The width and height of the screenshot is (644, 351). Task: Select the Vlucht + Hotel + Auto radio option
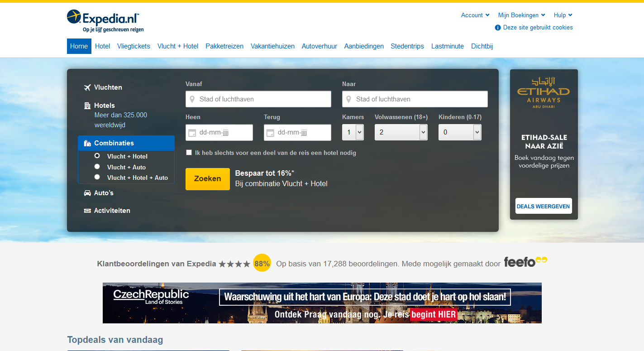97,177
